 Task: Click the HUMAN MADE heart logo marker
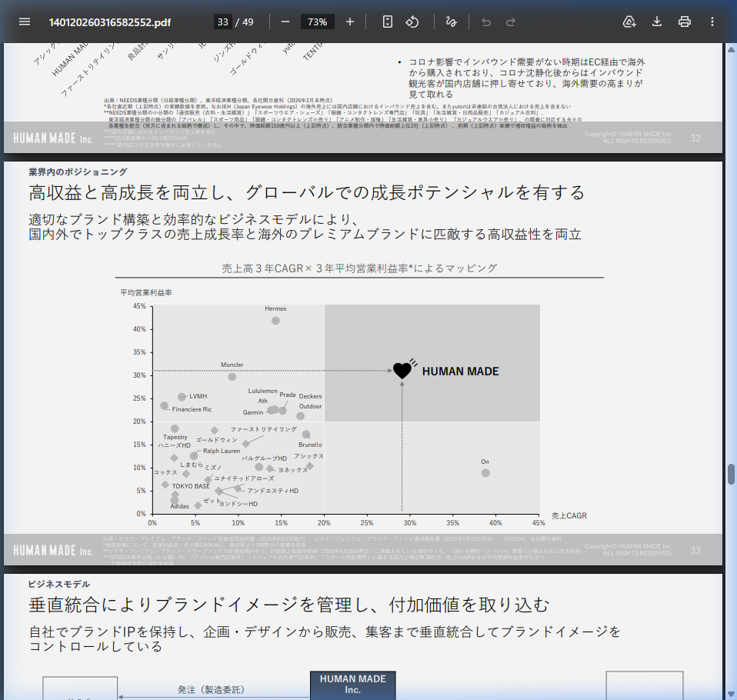pos(403,369)
